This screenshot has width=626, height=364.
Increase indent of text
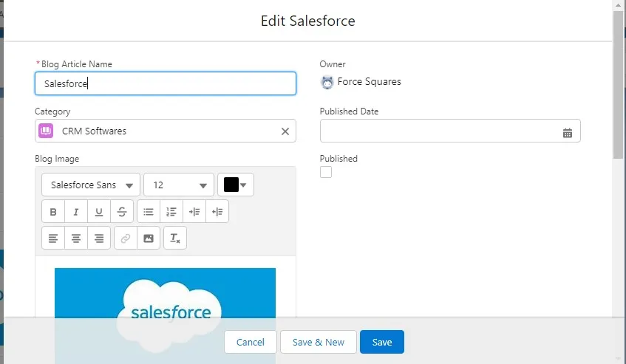194,212
